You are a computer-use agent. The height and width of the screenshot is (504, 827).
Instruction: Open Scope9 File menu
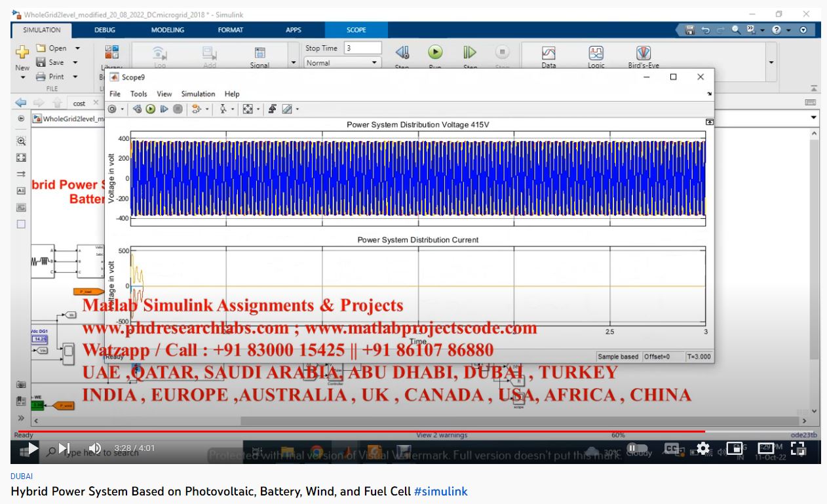point(115,94)
